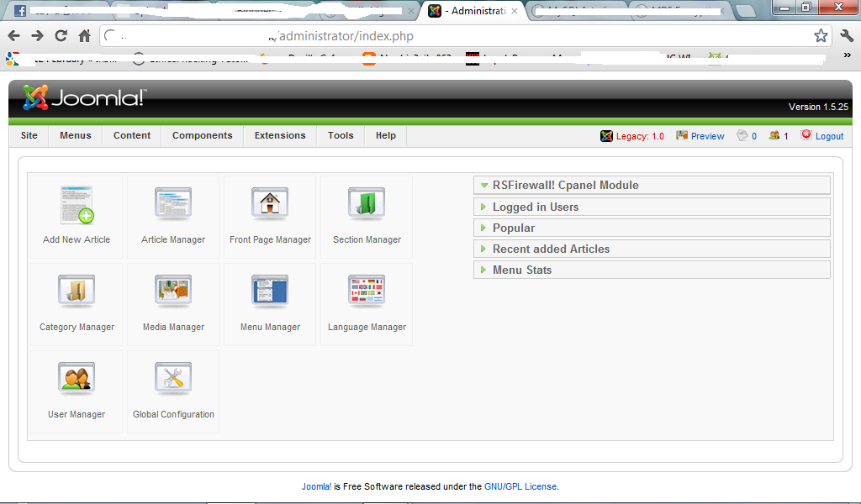Switch to the Administration browser tab
Screen dimensions: 861x504
(473, 11)
